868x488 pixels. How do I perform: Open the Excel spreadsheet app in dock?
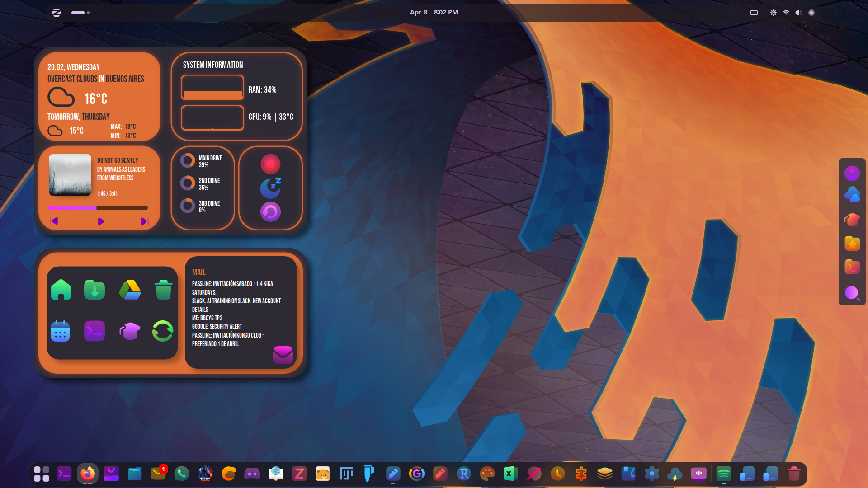point(510,474)
